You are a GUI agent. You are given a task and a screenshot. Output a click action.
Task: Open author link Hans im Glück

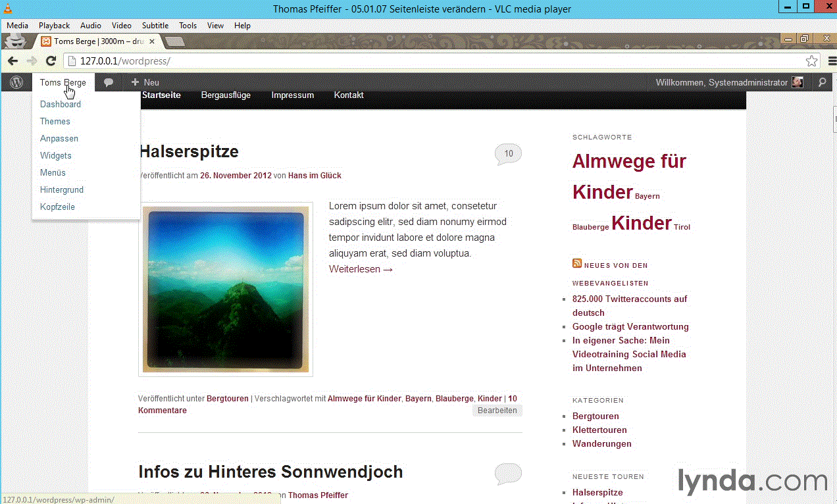pos(315,176)
